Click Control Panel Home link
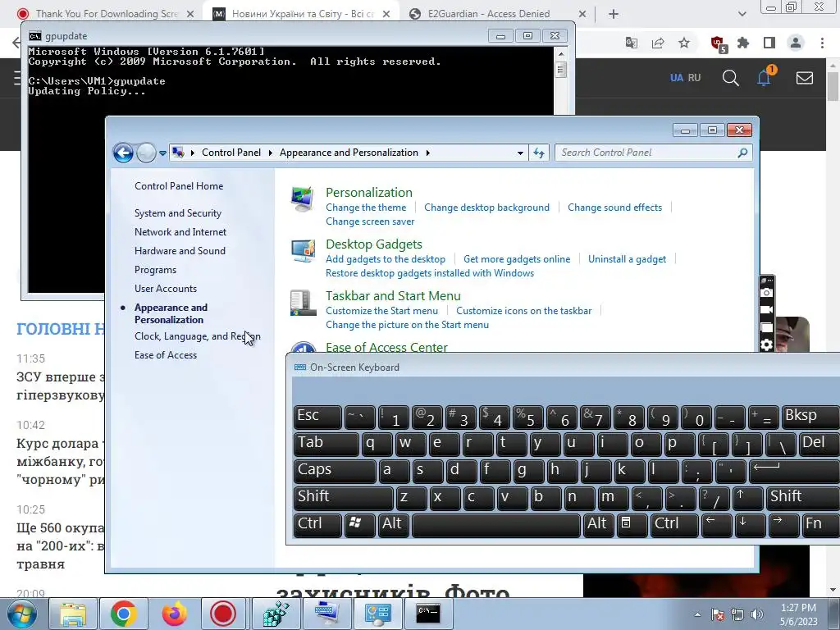Viewport: 840px width, 630px height. [x=179, y=186]
